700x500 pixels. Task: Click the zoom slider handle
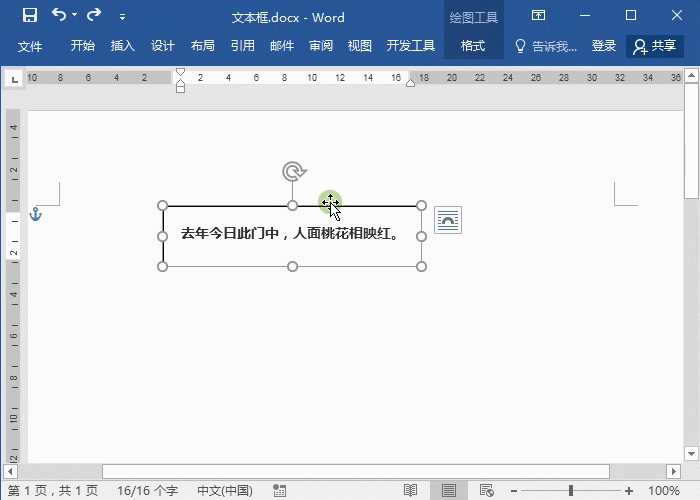point(571,491)
